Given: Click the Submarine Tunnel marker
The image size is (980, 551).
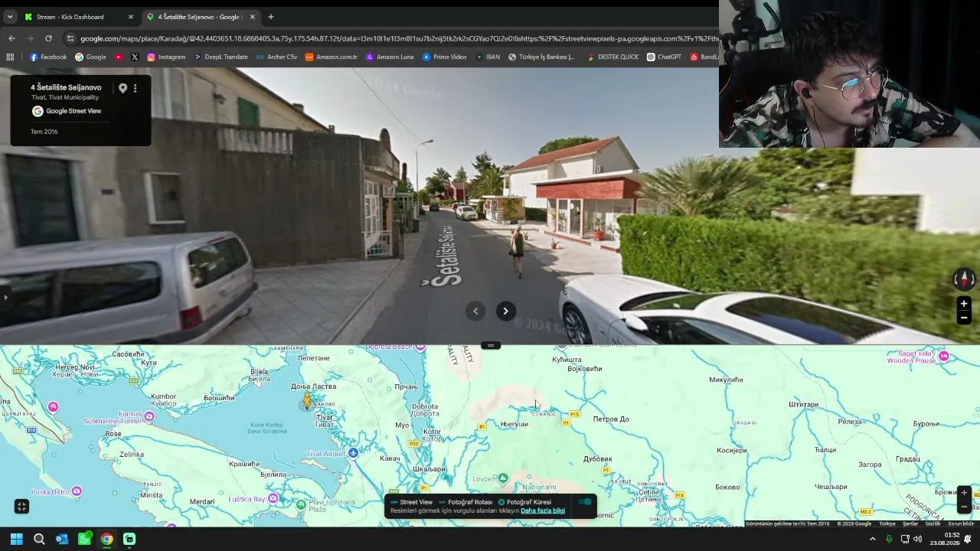Looking at the screenshot, I should [149, 416].
